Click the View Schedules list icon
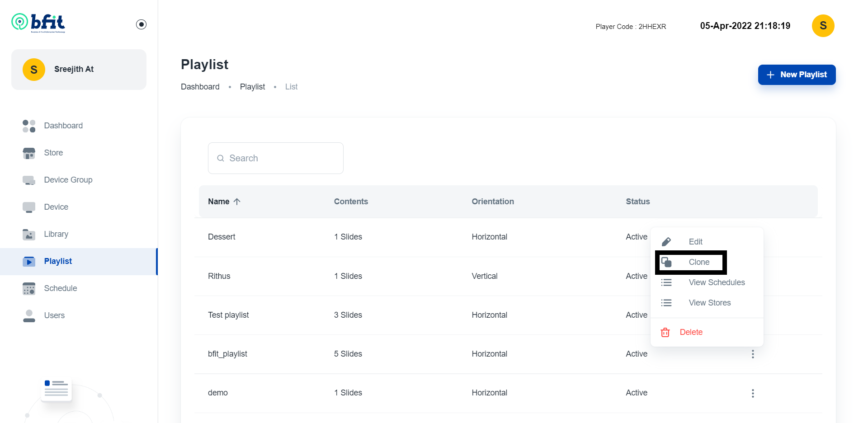The width and height of the screenshot is (868, 423). tap(666, 282)
